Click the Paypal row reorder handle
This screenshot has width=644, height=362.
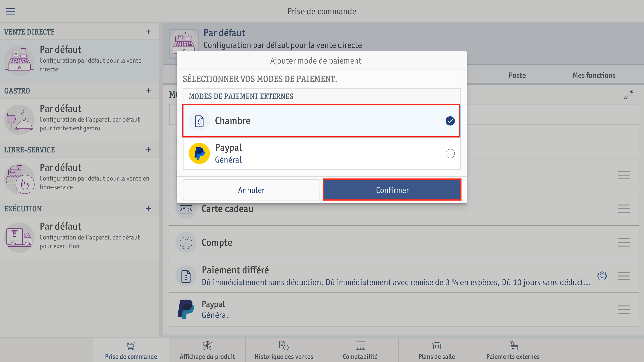624,309
